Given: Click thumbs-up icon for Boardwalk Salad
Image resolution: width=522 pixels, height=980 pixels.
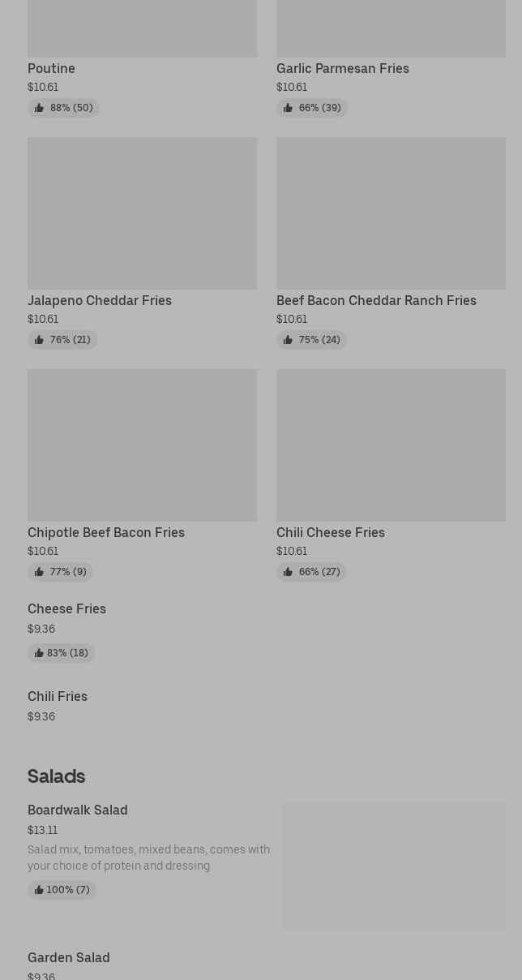Looking at the screenshot, I should [x=38, y=890].
